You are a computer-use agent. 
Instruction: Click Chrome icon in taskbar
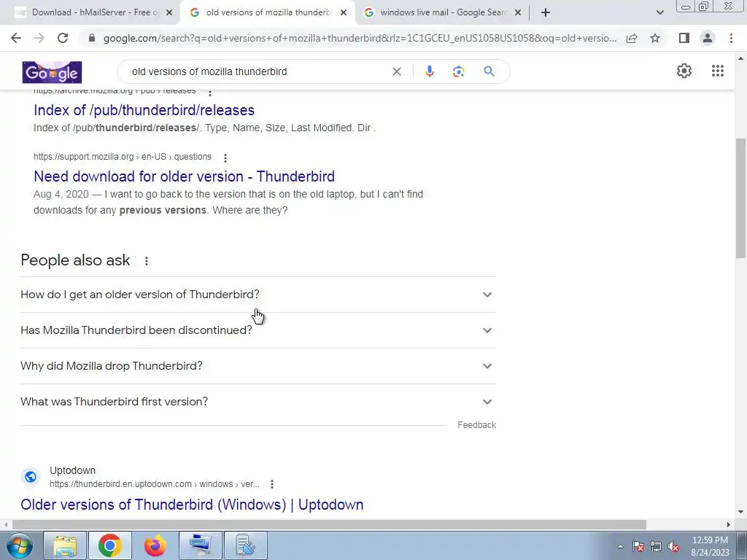(110, 545)
